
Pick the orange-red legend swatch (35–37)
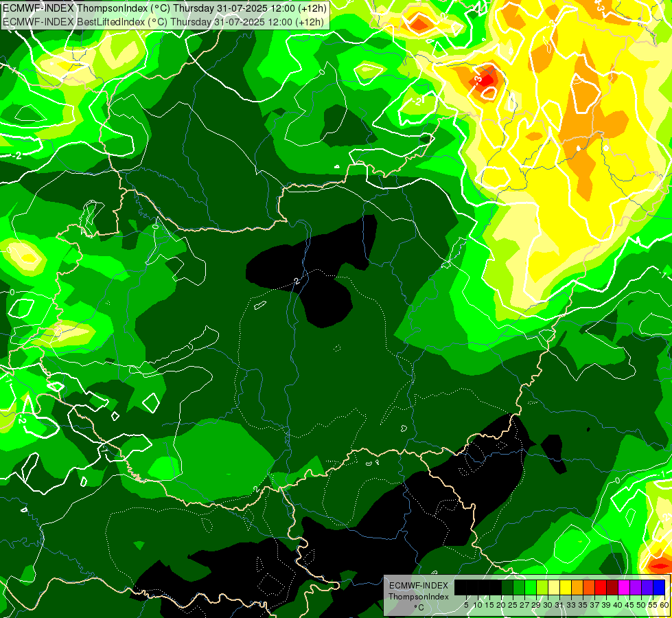[589, 587]
